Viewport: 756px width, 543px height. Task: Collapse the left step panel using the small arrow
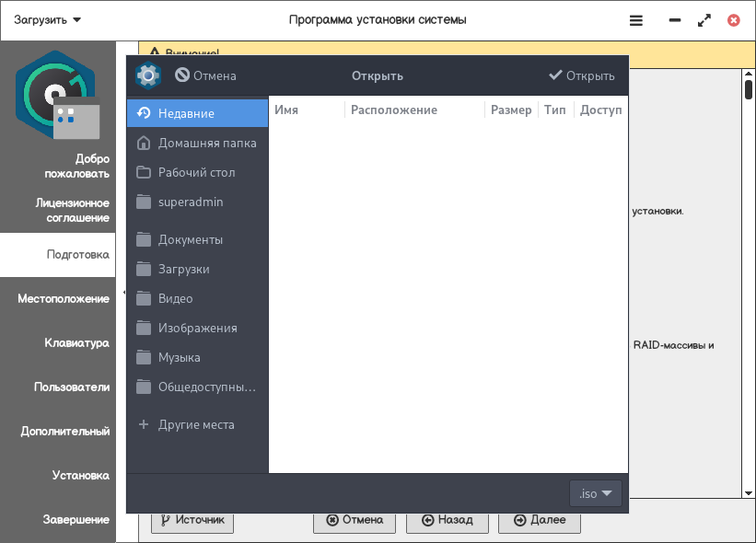tap(123, 293)
